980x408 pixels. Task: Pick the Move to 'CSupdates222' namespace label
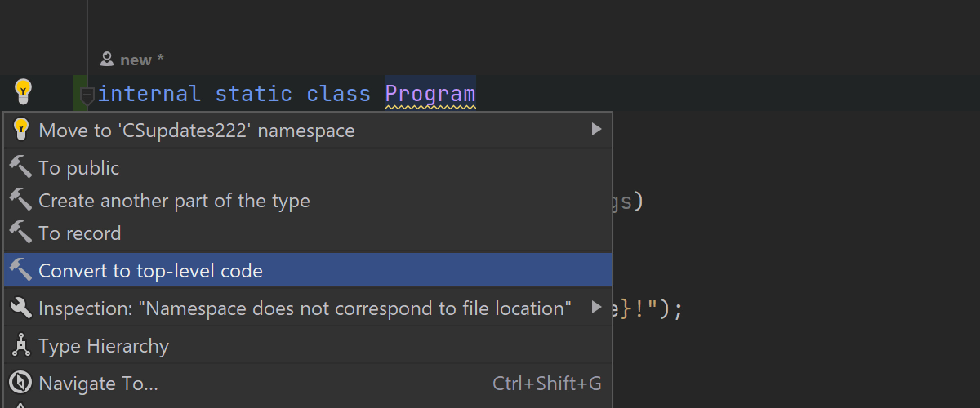(x=197, y=131)
